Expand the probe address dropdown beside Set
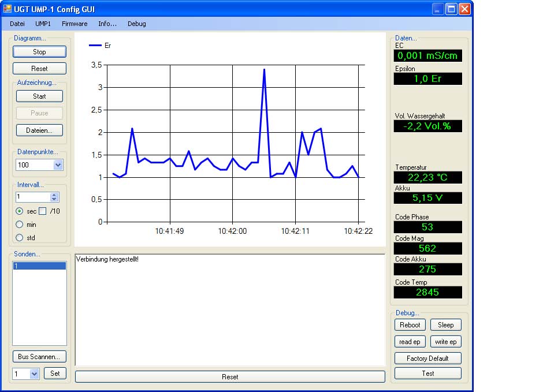554x392 pixels. coord(34,374)
